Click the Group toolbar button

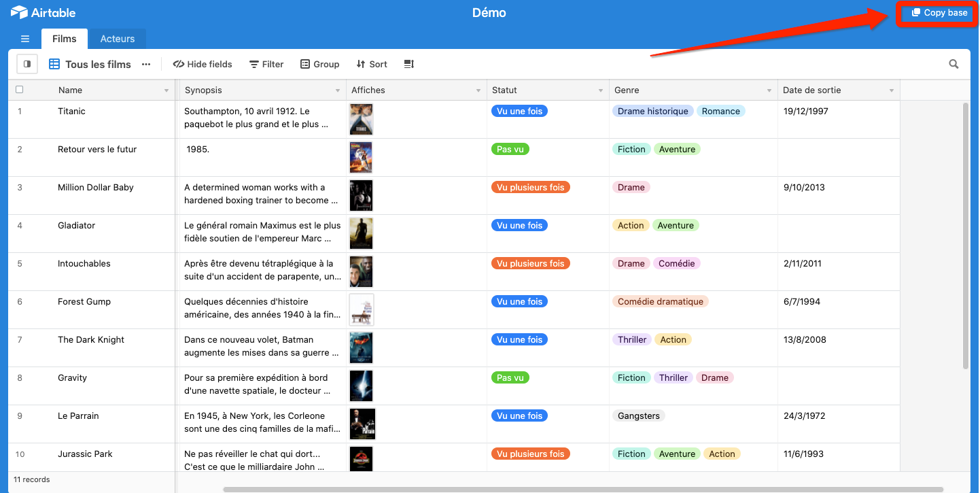[x=320, y=64]
